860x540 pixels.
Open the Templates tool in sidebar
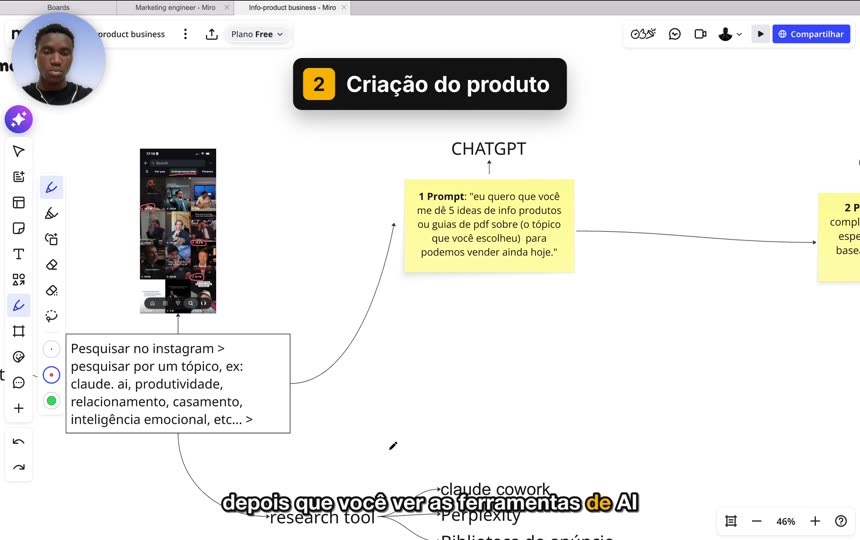(x=19, y=202)
